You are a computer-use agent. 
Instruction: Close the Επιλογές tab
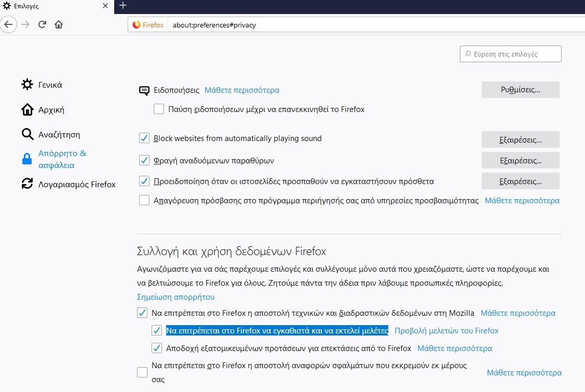click(105, 6)
